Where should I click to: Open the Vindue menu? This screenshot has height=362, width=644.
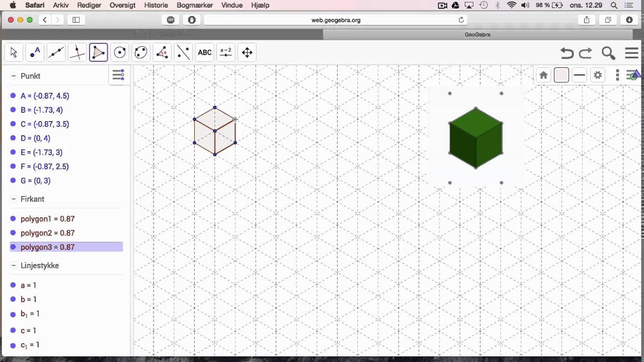coord(232,5)
